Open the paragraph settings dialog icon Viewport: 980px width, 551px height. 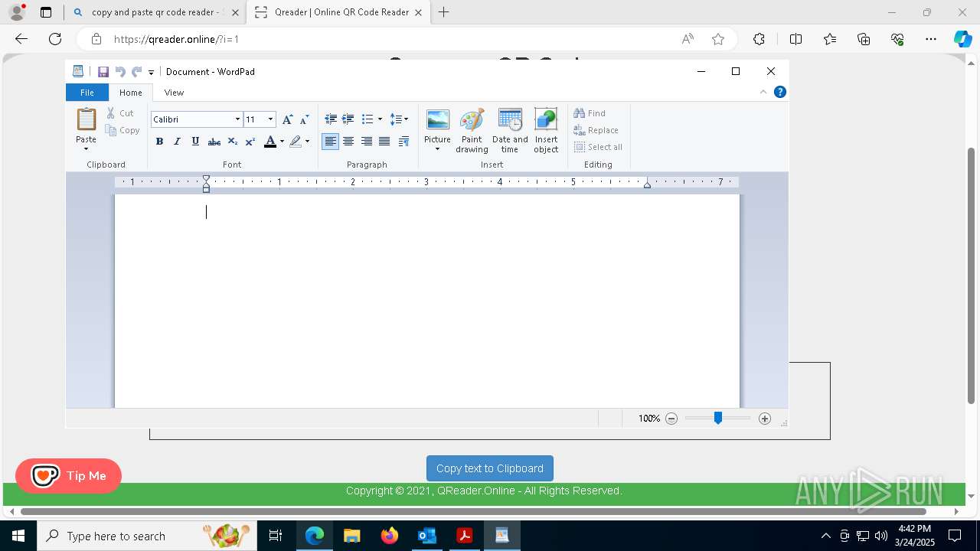pyautogui.click(x=403, y=142)
